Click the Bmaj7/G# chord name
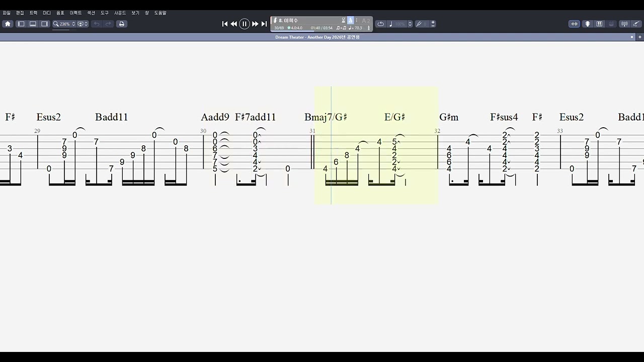The width and height of the screenshot is (644, 362). pos(326,117)
